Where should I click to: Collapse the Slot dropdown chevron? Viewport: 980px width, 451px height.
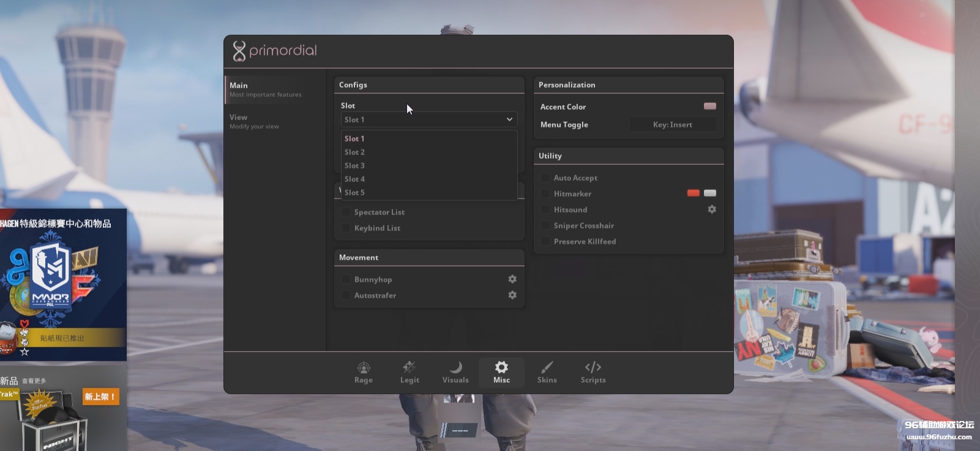point(509,119)
